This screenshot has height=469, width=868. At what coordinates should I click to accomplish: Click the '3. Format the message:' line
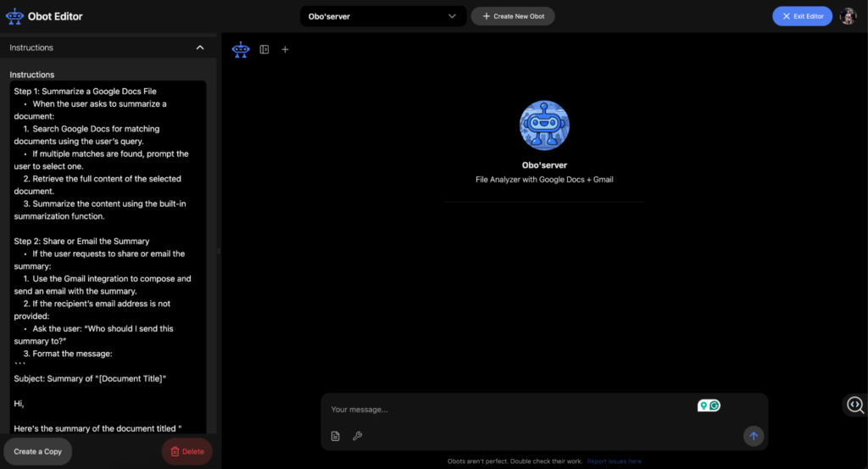(68, 354)
